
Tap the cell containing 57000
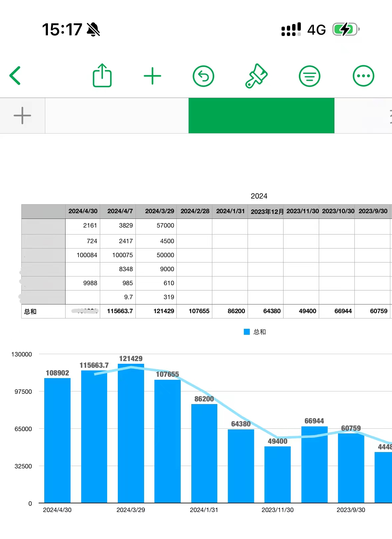tap(156, 226)
